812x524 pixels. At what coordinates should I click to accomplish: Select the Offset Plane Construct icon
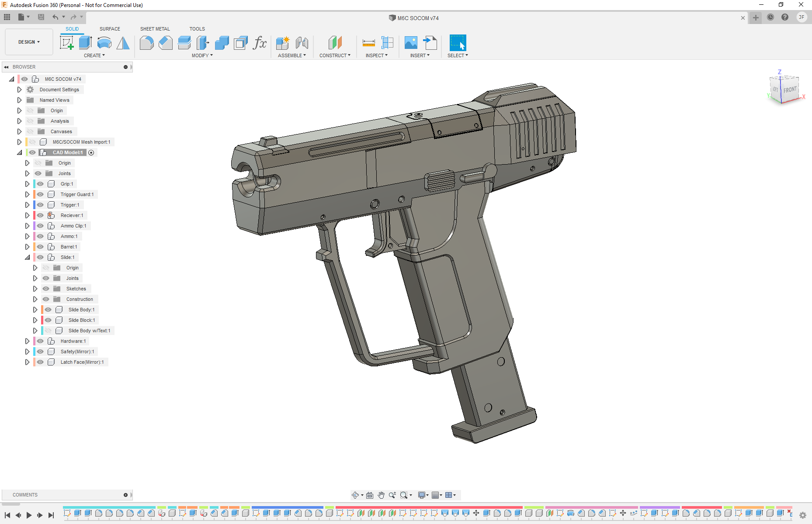pos(335,43)
